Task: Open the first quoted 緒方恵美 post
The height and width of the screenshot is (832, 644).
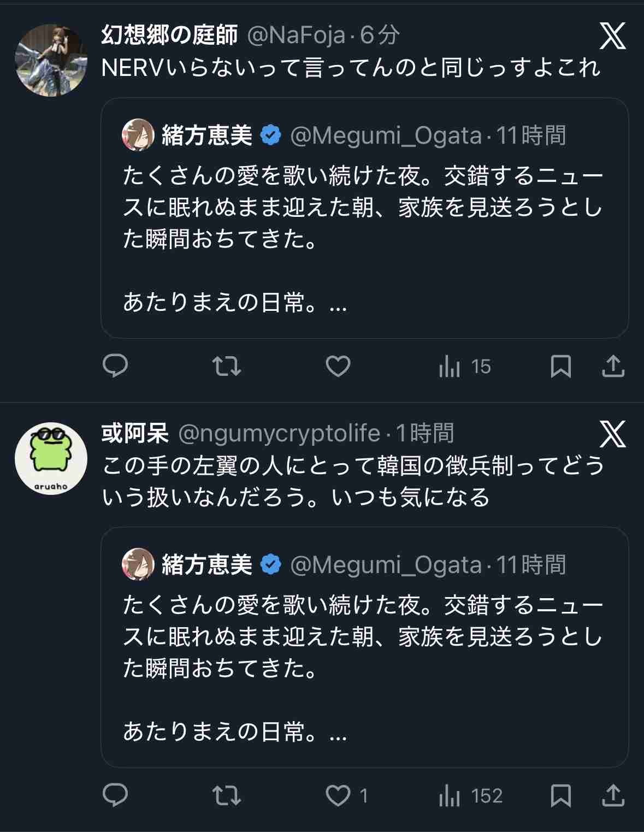Action: coord(364,219)
